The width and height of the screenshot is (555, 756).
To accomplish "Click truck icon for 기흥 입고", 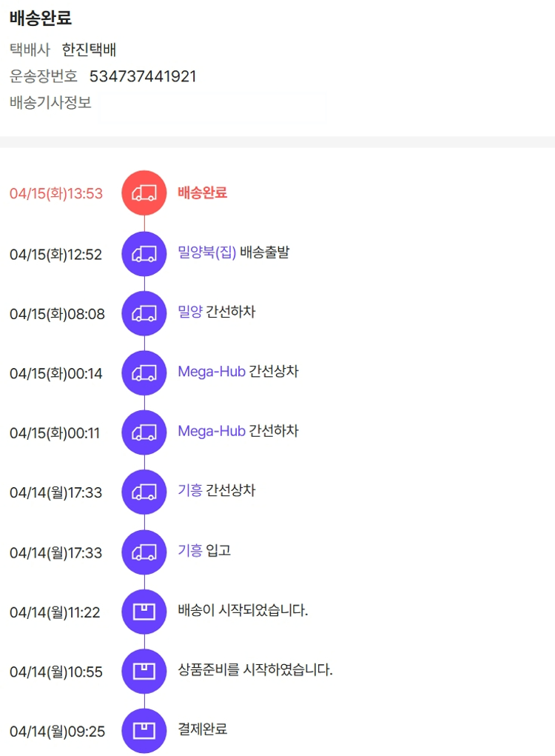I will pos(144,552).
